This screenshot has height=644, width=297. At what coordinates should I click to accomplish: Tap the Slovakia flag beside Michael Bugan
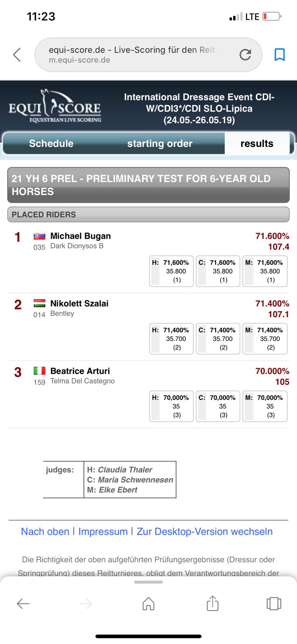point(39,236)
